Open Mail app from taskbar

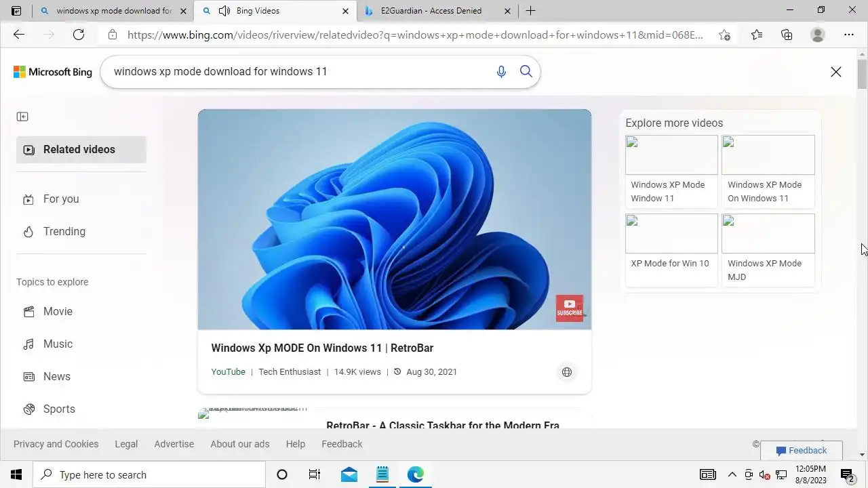[349, 474]
